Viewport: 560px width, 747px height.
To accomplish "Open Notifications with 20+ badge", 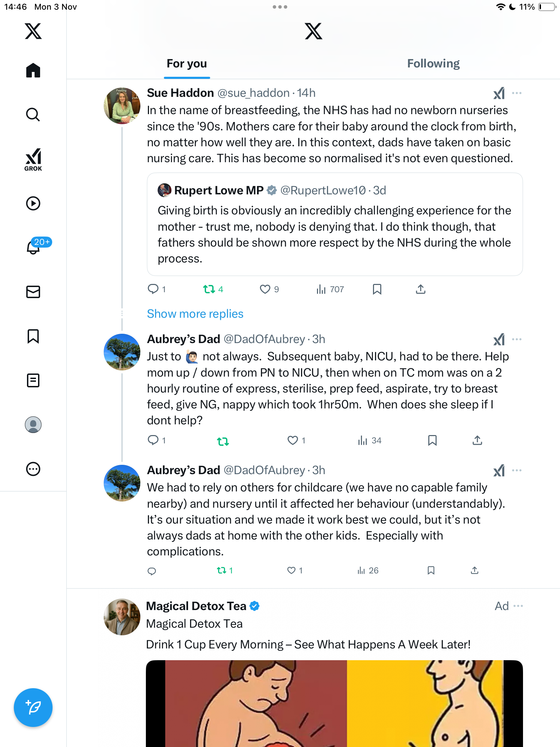I will (x=34, y=247).
